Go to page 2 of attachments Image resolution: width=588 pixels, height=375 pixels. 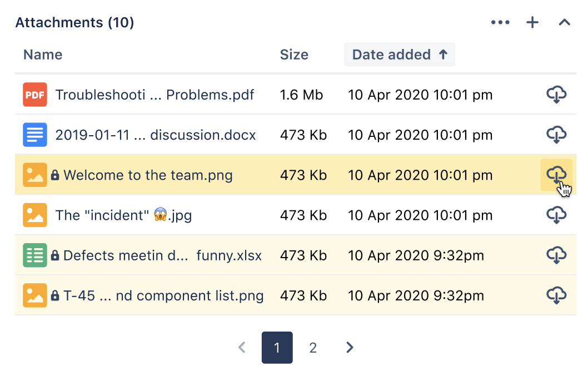[x=313, y=348]
